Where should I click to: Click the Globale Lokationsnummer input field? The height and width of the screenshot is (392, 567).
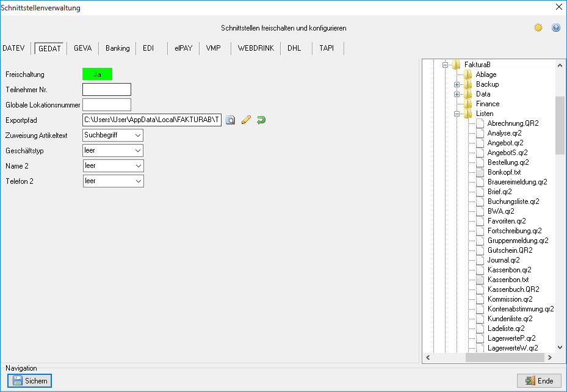coord(107,104)
